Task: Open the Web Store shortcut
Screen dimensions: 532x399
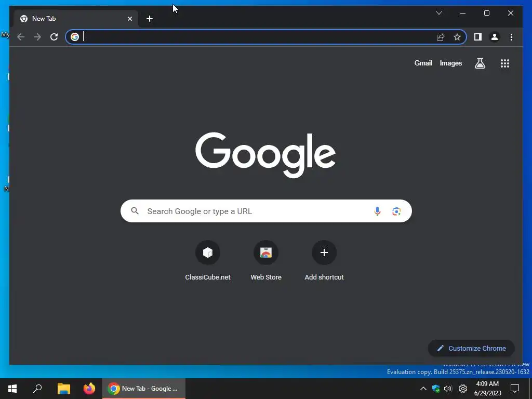Action: point(266,260)
